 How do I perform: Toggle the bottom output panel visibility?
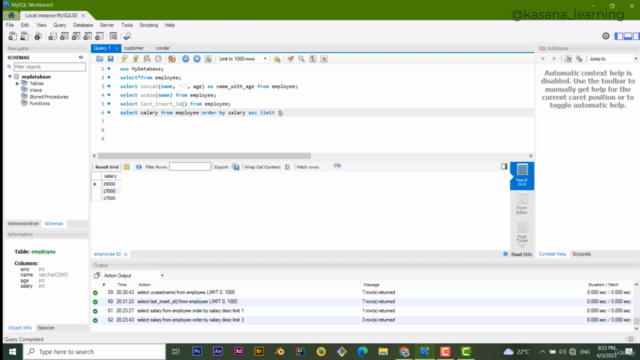628,36
